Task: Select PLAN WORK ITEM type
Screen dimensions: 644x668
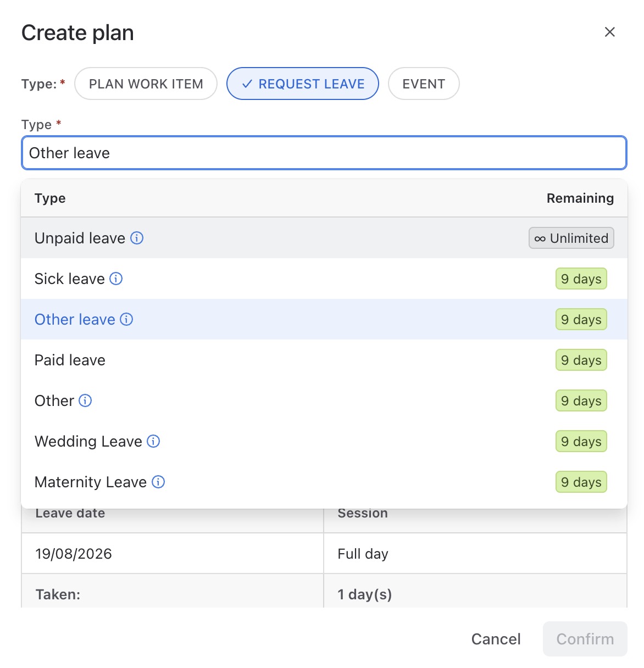Action: click(146, 83)
